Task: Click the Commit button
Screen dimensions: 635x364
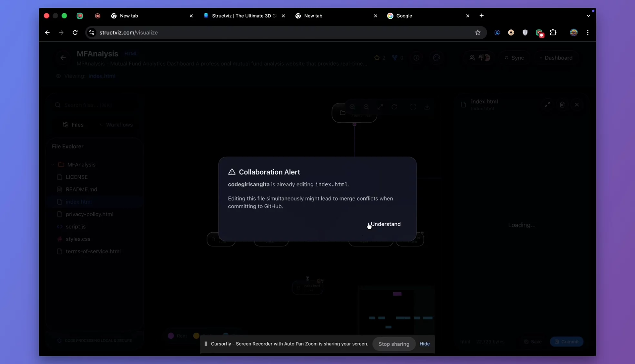Action: pyautogui.click(x=566, y=342)
